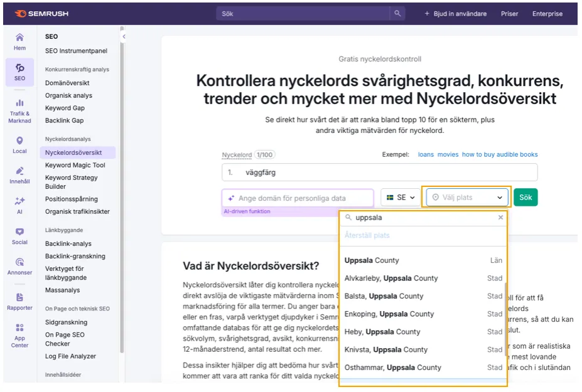This screenshot has height=392, width=582.
Task: Open SEO Instrumentpanel
Action: 76,51
